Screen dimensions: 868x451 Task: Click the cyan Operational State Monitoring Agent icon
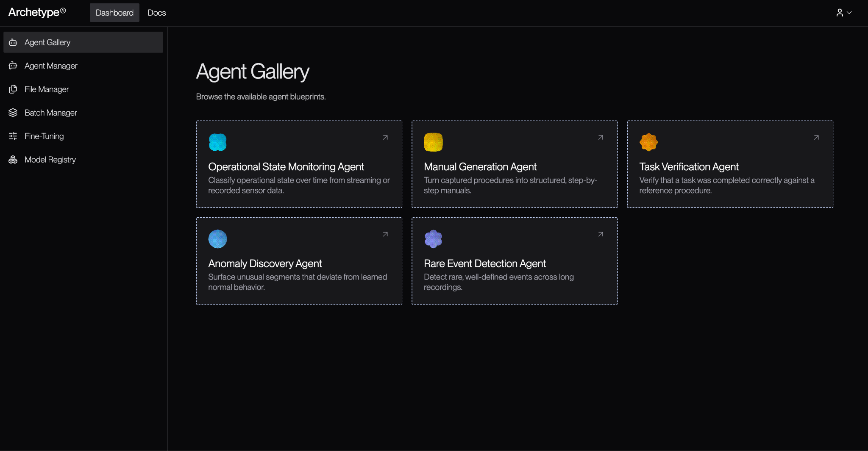pyautogui.click(x=218, y=142)
